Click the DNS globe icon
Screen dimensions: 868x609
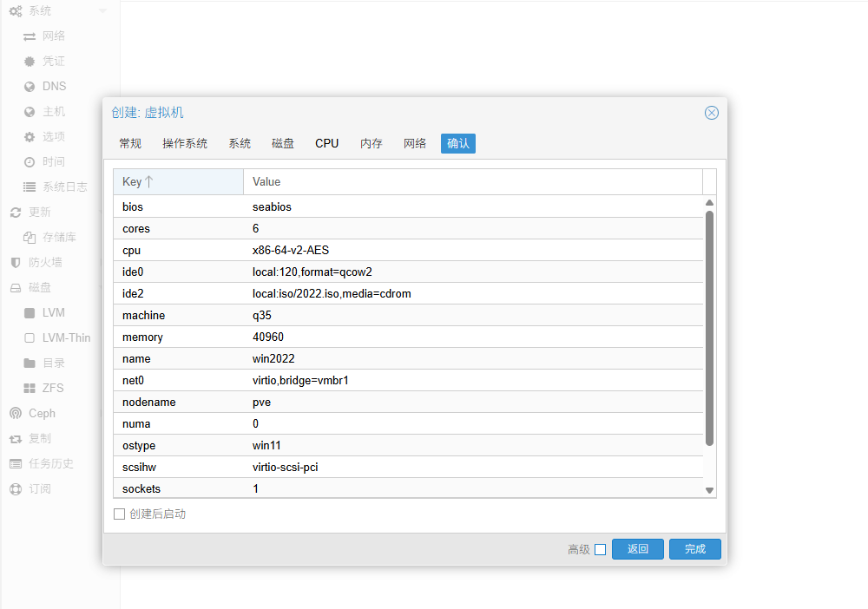click(x=30, y=86)
